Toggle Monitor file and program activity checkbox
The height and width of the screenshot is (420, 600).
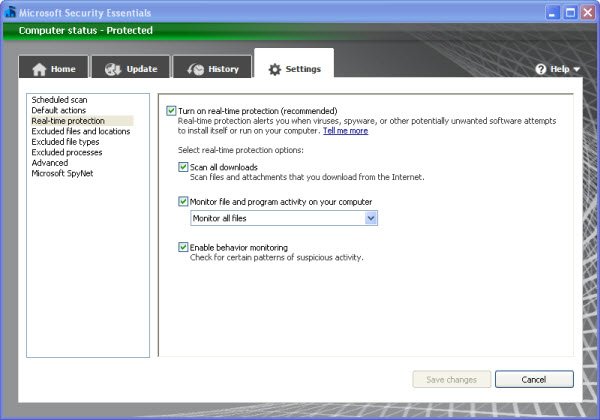click(183, 202)
